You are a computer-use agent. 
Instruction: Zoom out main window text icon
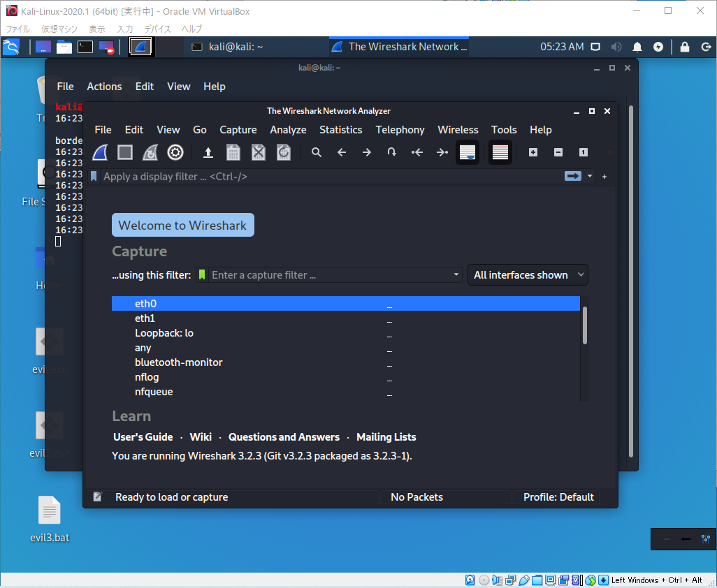click(558, 152)
